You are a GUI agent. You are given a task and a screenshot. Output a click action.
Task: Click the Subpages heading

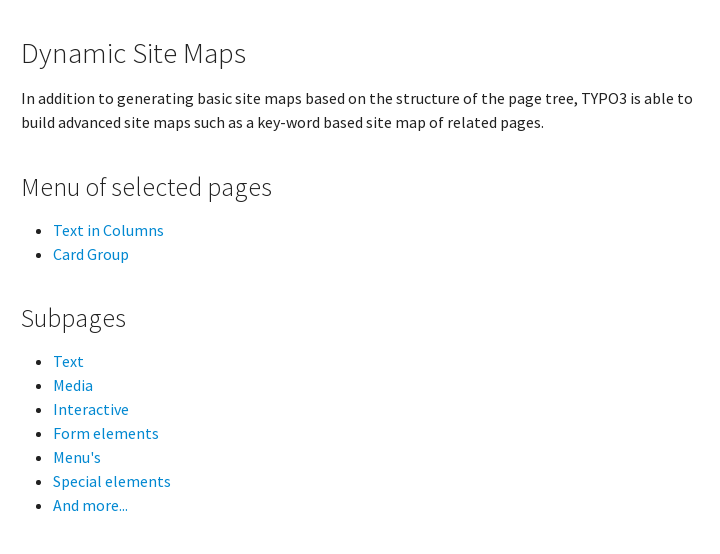[73, 319]
